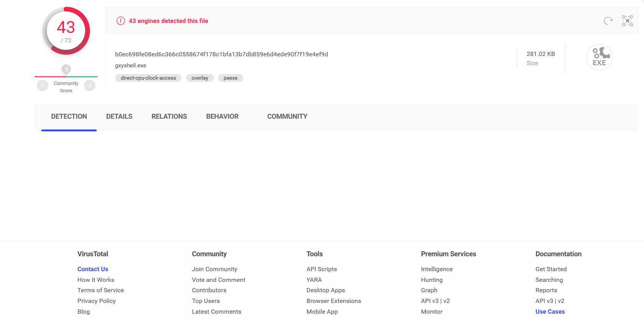Click the direct-cpu-clock-access tag
This screenshot has width=644, height=324.
click(x=148, y=78)
